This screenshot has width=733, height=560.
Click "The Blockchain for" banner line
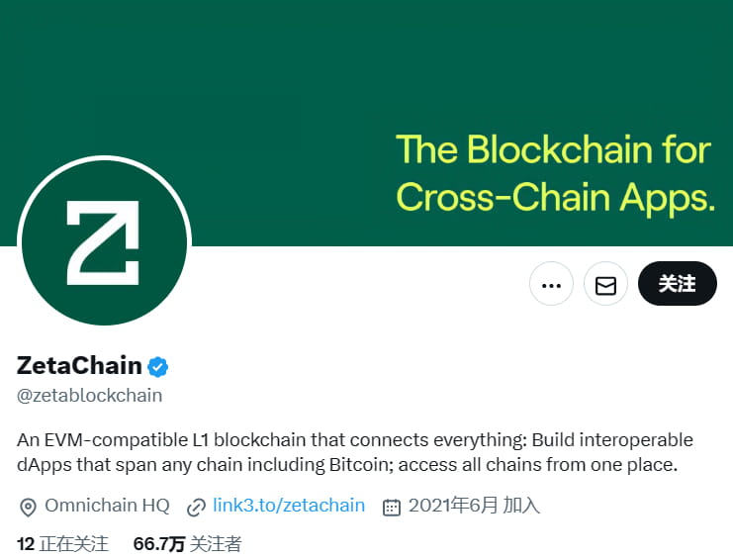pos(553,150)
